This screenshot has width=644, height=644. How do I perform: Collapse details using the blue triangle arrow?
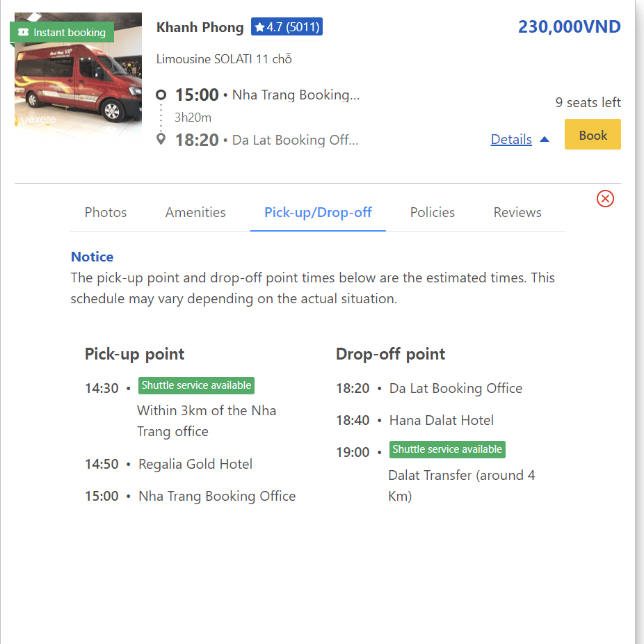coord(545,140)
